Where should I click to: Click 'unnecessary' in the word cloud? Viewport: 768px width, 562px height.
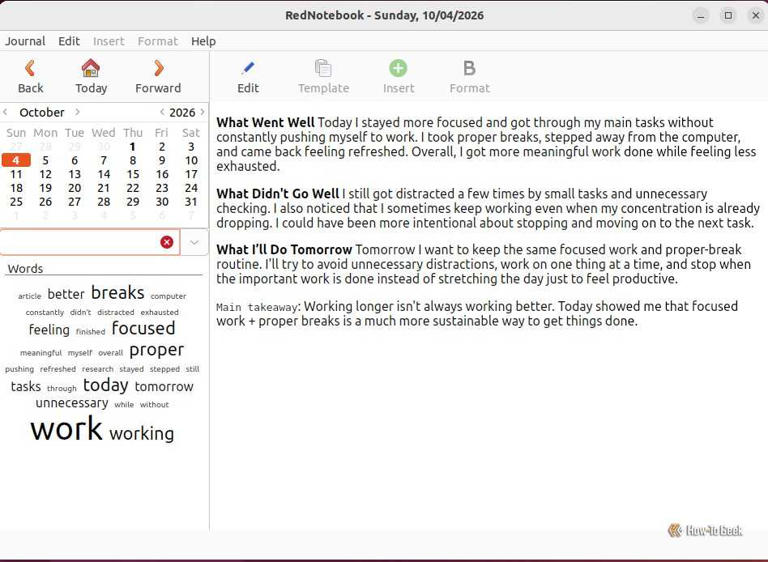72,403
